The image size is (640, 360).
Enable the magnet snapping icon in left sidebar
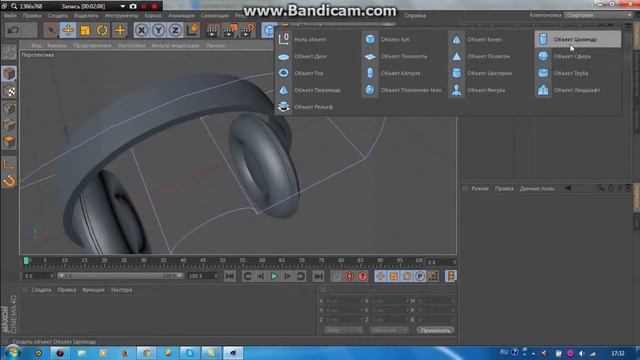click(9, 180)
